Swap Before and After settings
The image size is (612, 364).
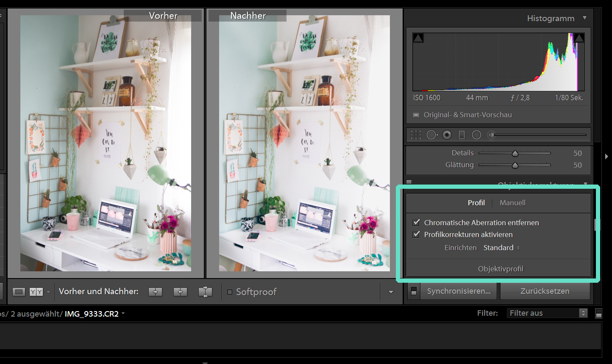205,292
